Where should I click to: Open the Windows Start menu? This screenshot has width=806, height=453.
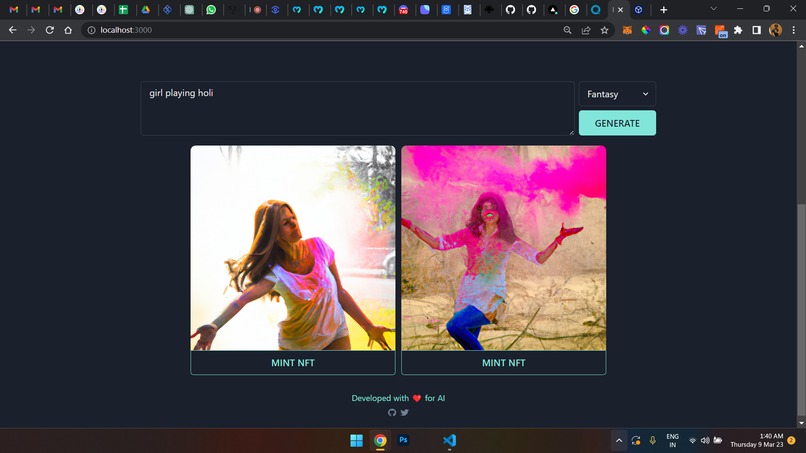pyautogui.click(x=356, y=440)
